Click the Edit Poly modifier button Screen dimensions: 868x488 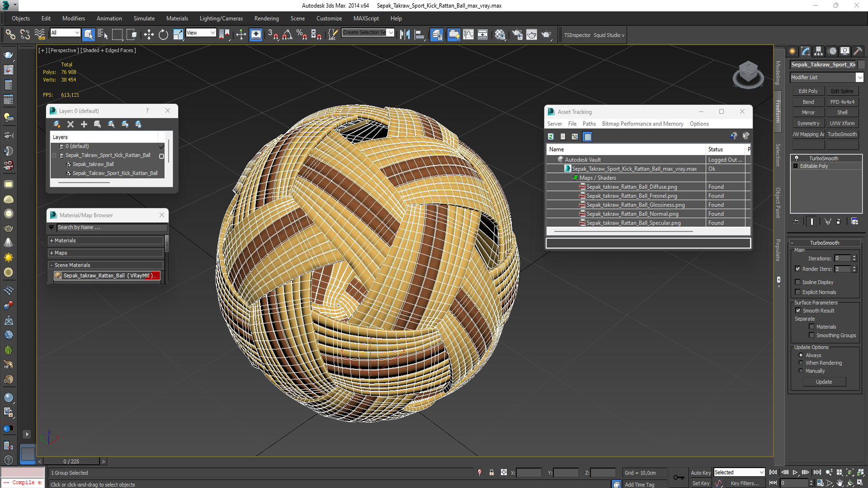808,91
